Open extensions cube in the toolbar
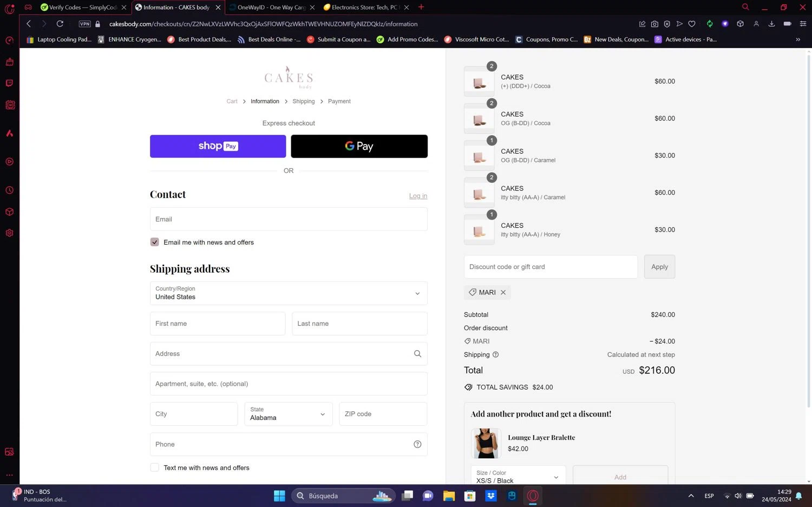This screenshot has height=507, width=812. pyautogui.click(x=741, y=24)
